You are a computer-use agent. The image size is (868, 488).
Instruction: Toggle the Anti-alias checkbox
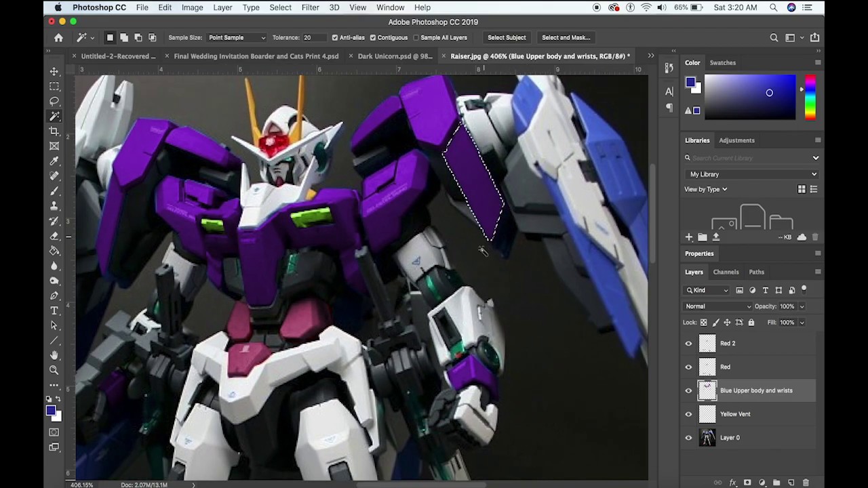pos(335,38)
